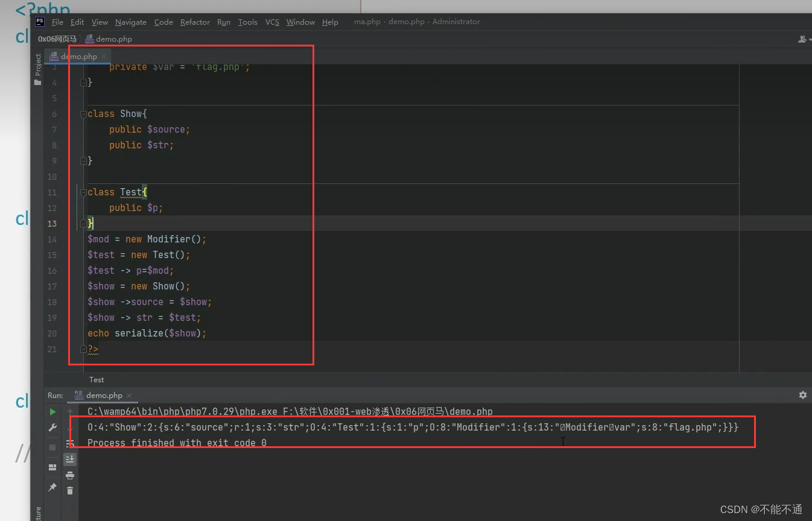Rerun demo.php with green play icon
The width and height of the screenshot is (812, 521).
(x=52, y=412)
